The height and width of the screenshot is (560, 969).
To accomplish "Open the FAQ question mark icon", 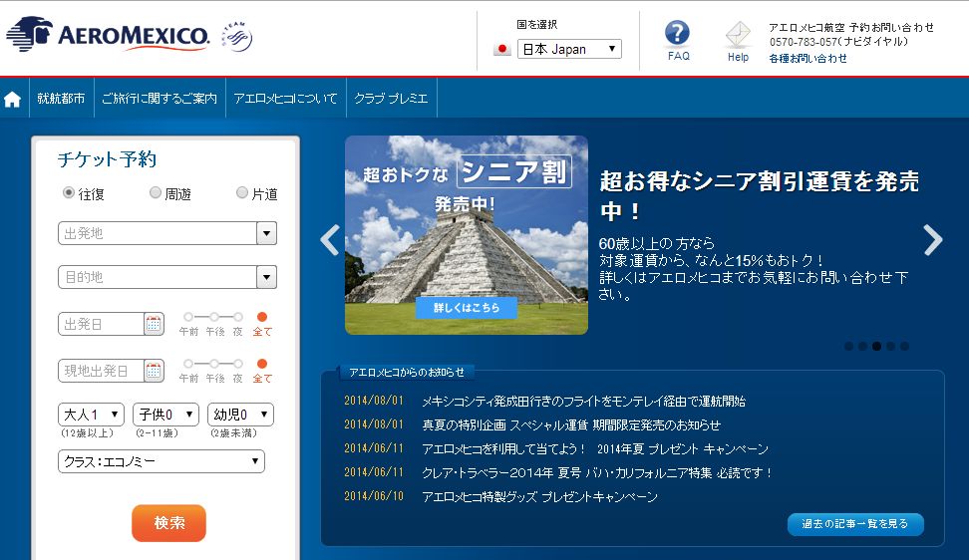I will tap(677, 34).
